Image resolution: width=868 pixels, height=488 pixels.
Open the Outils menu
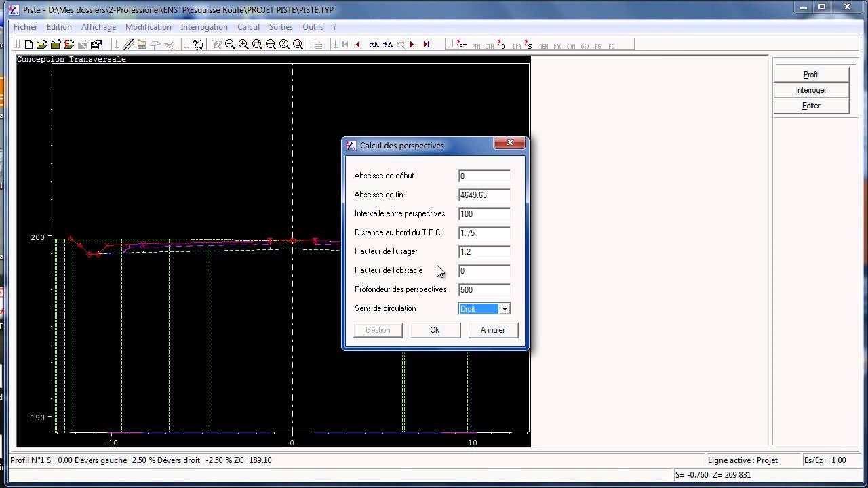click(x=313, y=27)
